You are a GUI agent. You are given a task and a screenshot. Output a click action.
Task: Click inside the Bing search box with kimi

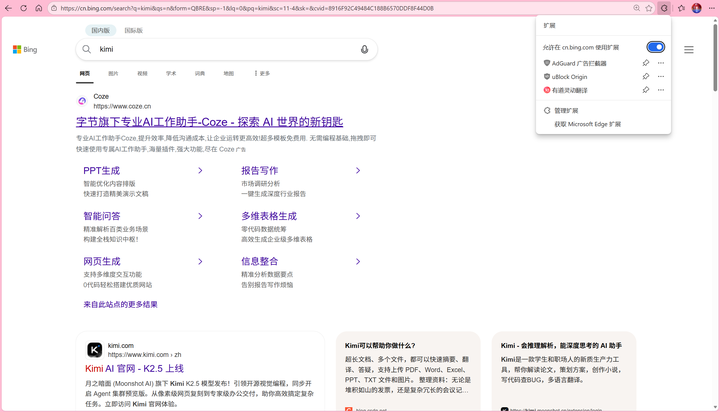226,49
